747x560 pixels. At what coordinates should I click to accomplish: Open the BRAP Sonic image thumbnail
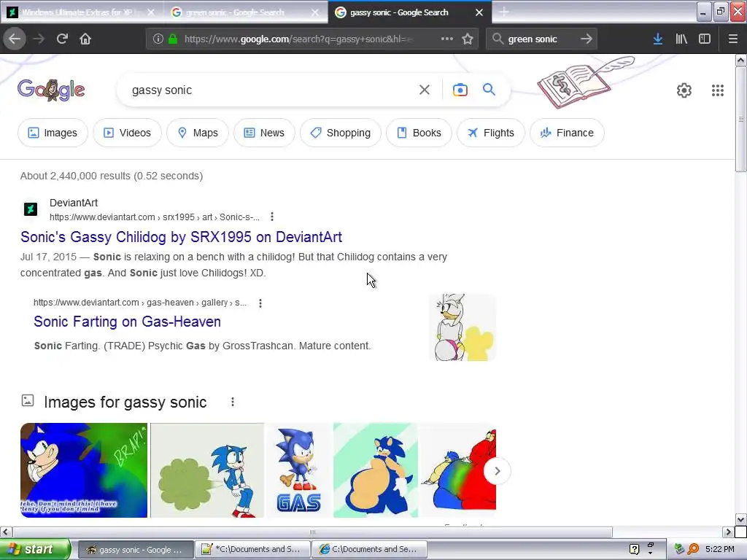(x=84, y=470)
